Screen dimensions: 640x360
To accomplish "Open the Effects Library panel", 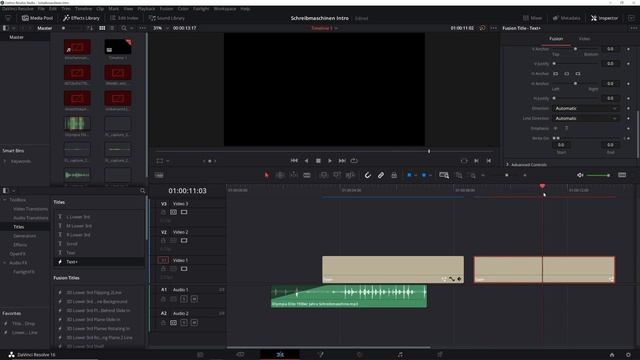I will click(81, 18).
